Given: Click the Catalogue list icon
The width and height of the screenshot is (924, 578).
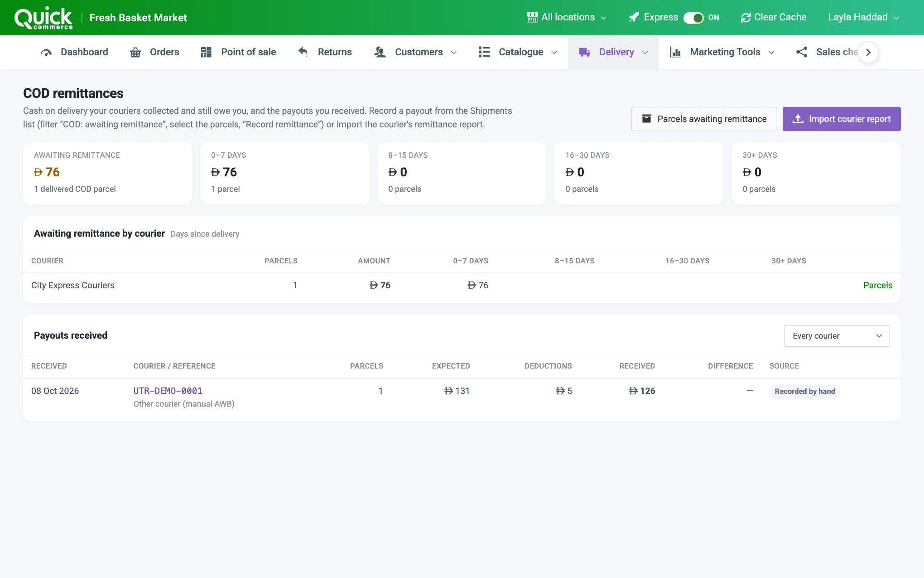Looking at the screenshot, I should pos(484,52).
